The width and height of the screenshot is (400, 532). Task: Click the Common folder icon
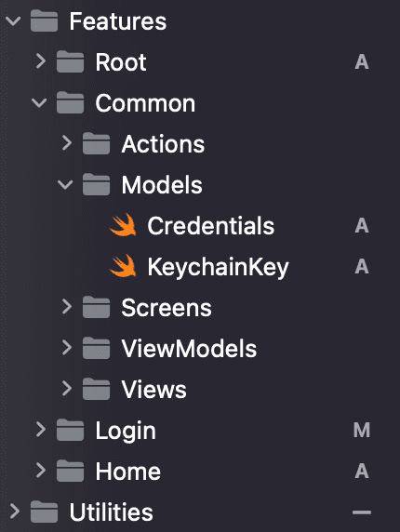pos(70,102)
